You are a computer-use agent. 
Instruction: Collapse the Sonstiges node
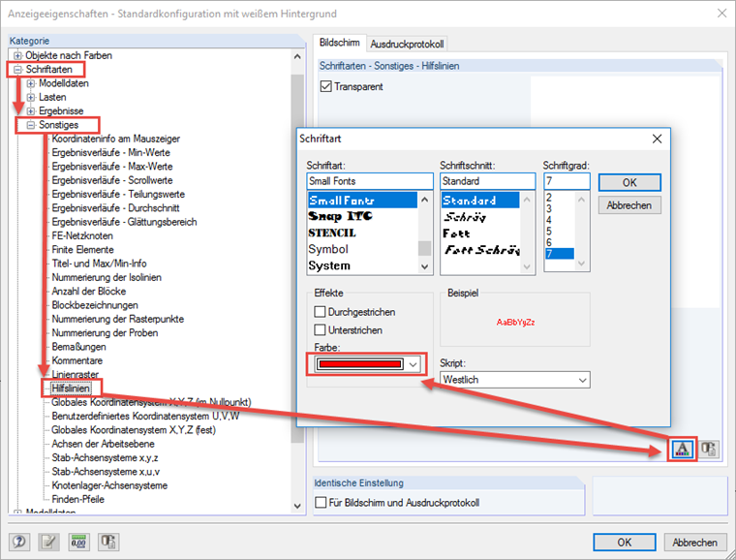(x=31, y=125)
